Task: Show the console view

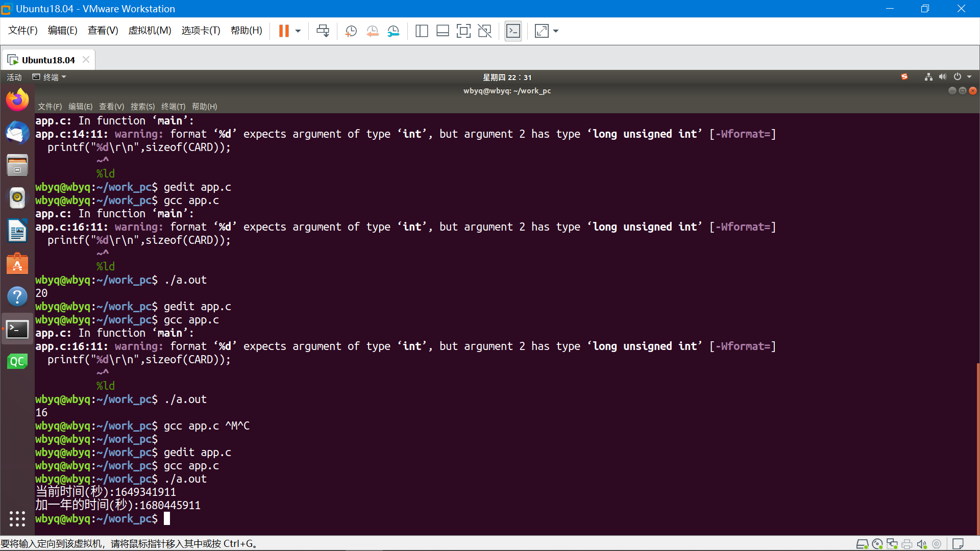Action: tap(513, 31)
